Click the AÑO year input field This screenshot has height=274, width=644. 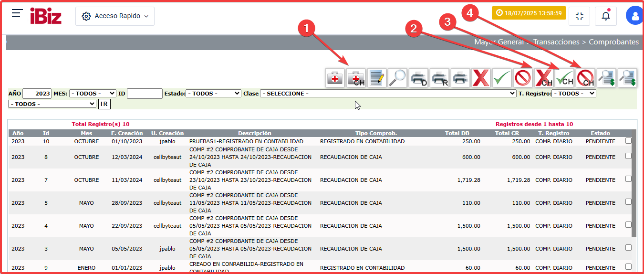37,94
